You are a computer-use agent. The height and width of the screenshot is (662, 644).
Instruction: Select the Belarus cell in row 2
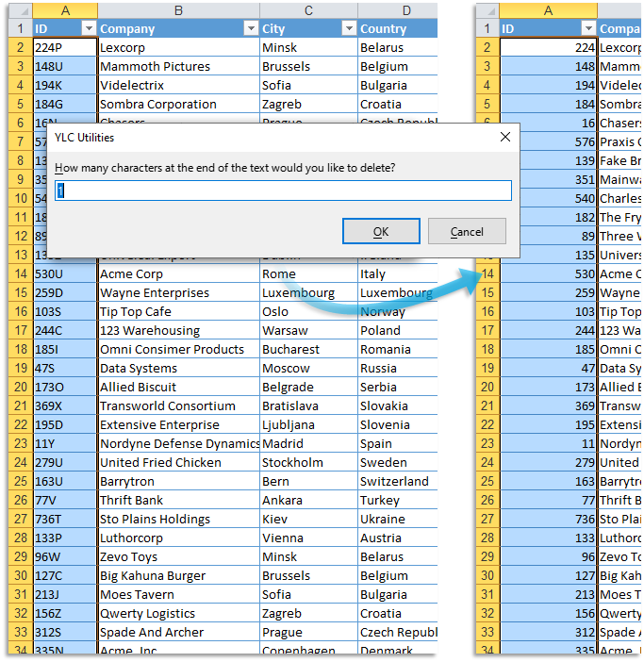(x=398, y=47)
